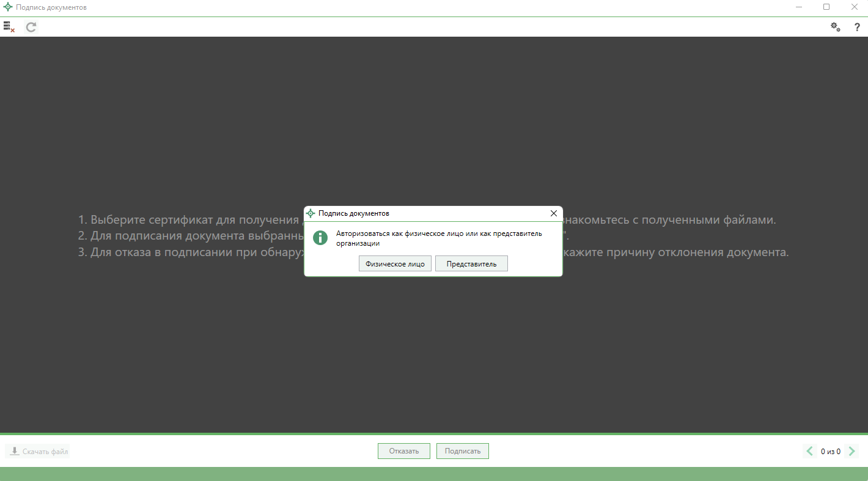Choose "Представитель" authorization
This screenshot has height=481, width=868.
pos(471,263)
